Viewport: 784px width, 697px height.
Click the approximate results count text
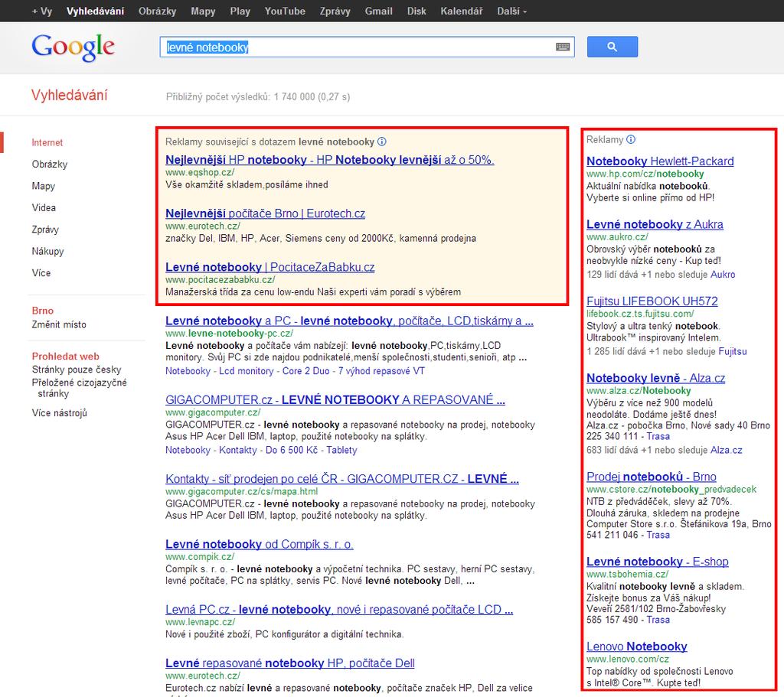point(258,97)
